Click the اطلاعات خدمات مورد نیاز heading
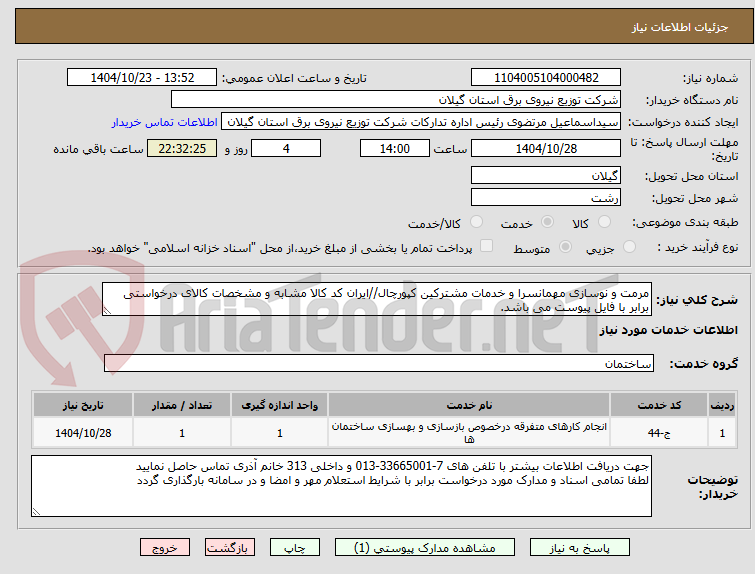Image resolution: width=755 pixels, height=574 pixels. [668, 330]
